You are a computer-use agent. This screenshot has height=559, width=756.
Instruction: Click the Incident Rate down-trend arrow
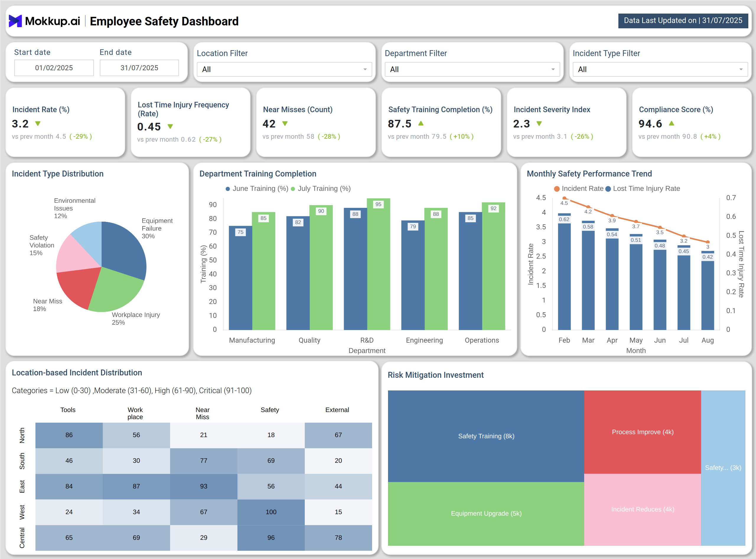[x=38, y=124]
